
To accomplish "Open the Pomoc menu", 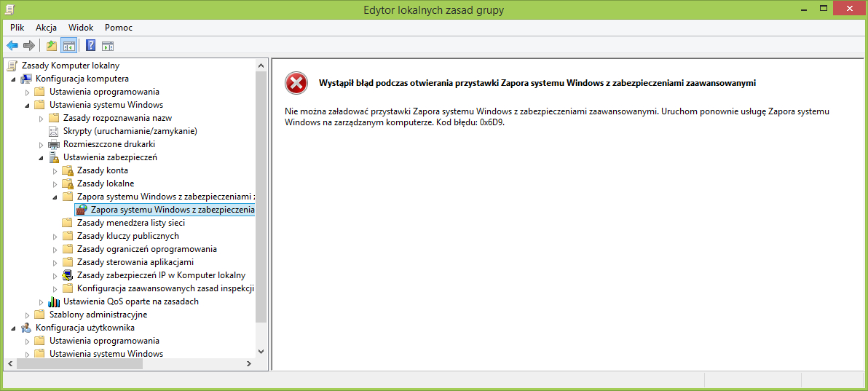I will 119,27.
